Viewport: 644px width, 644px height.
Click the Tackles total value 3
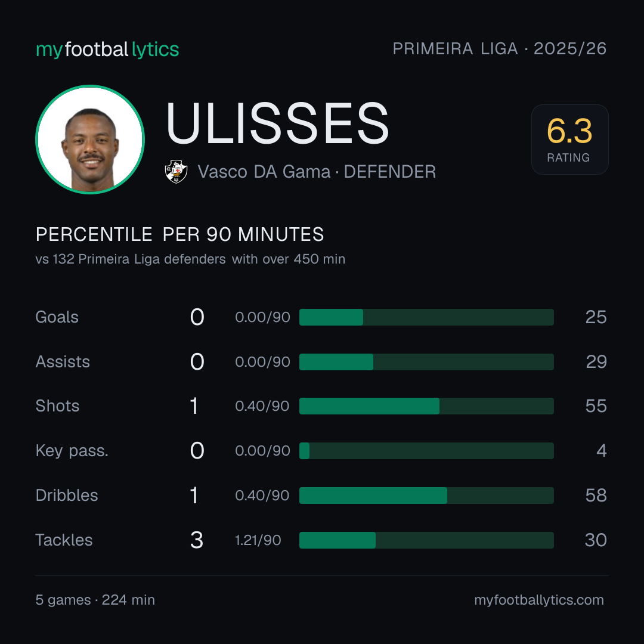pos(197,540)
